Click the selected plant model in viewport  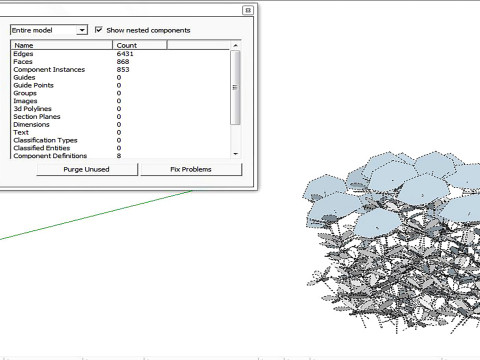[x=392, y=243]
